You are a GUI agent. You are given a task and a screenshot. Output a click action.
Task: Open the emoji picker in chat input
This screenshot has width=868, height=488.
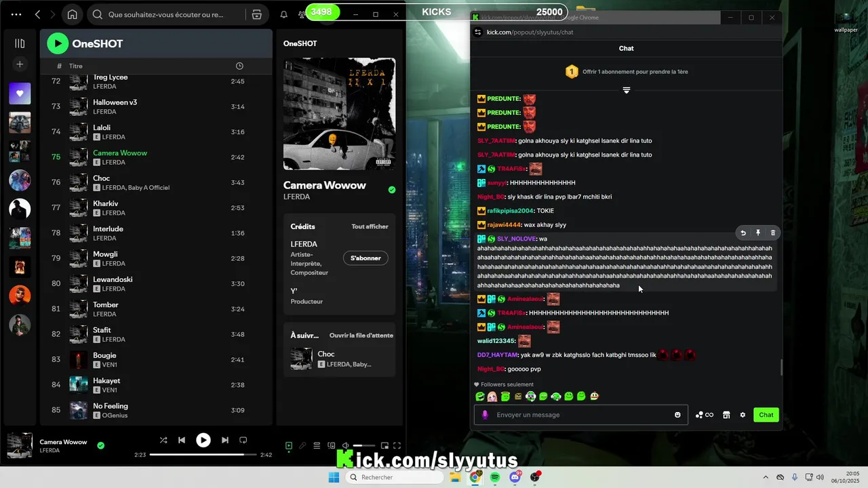[x=677, y=415]
